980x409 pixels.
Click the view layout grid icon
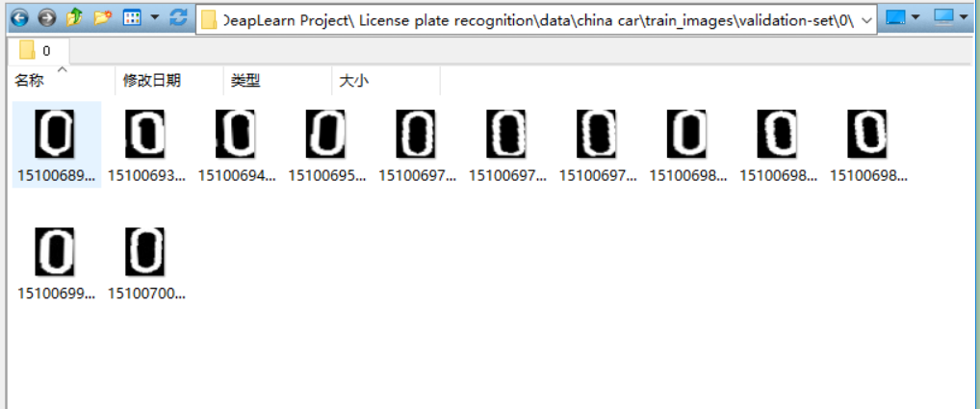(x=132, y=18)
